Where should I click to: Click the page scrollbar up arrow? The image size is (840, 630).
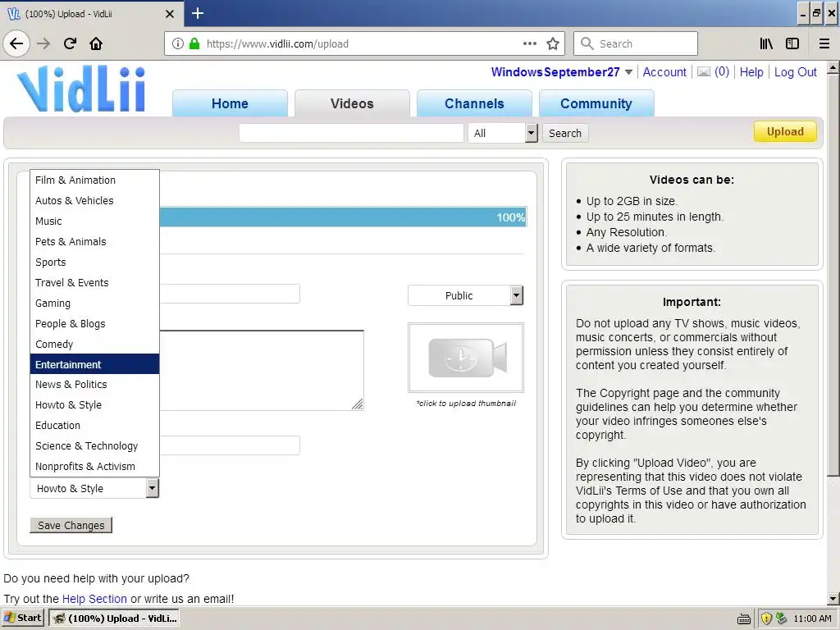pyautogui.click(x=833, y=68)
